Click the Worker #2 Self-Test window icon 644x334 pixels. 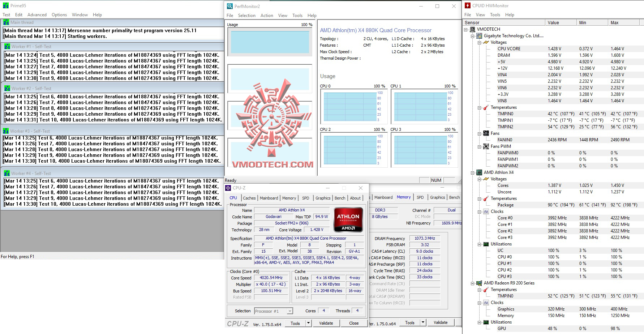click(7, 88)
